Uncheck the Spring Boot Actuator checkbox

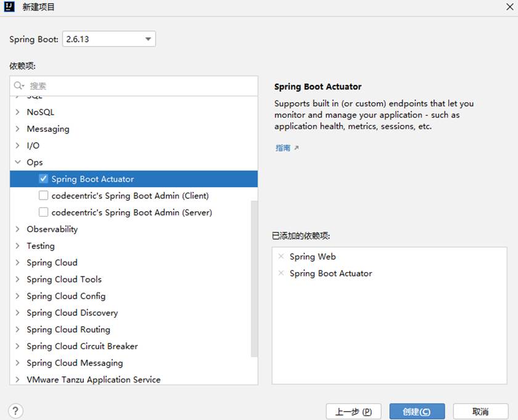tap(43, 179)
